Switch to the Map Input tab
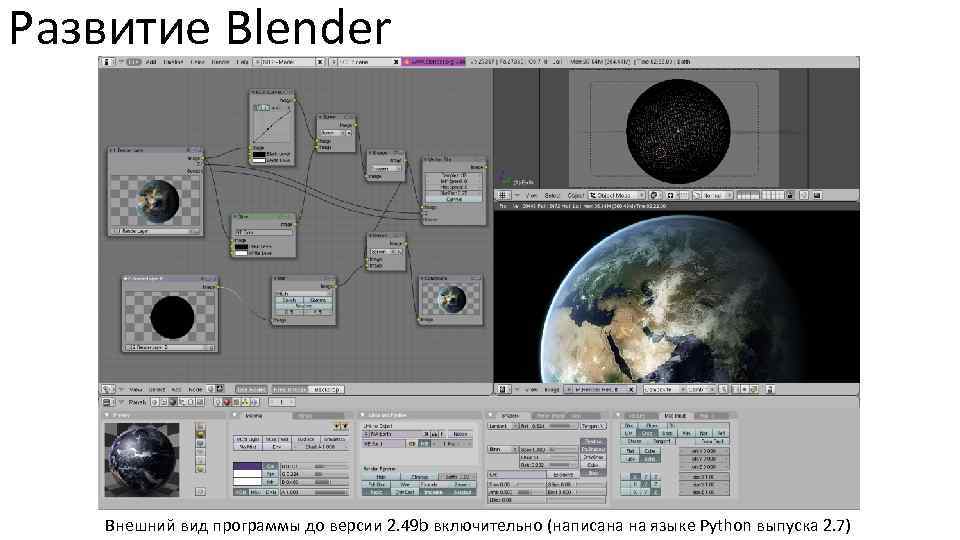 click(676, 415)
